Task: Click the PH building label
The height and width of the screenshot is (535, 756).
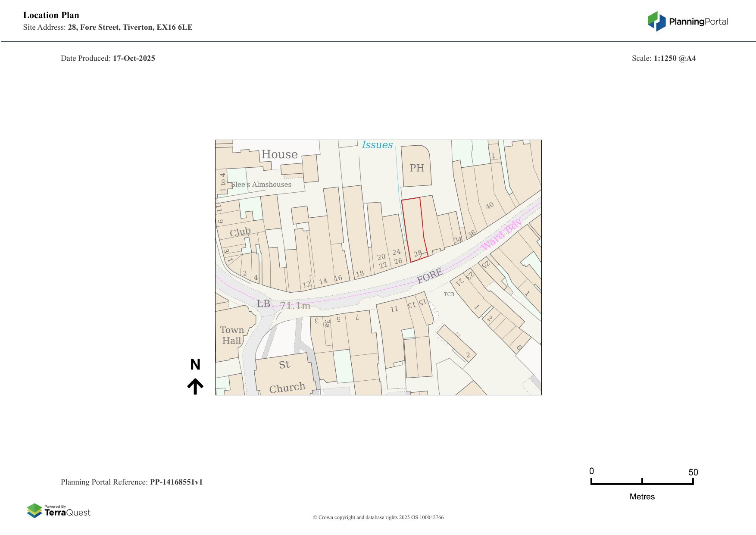Action: click(416, 168)
